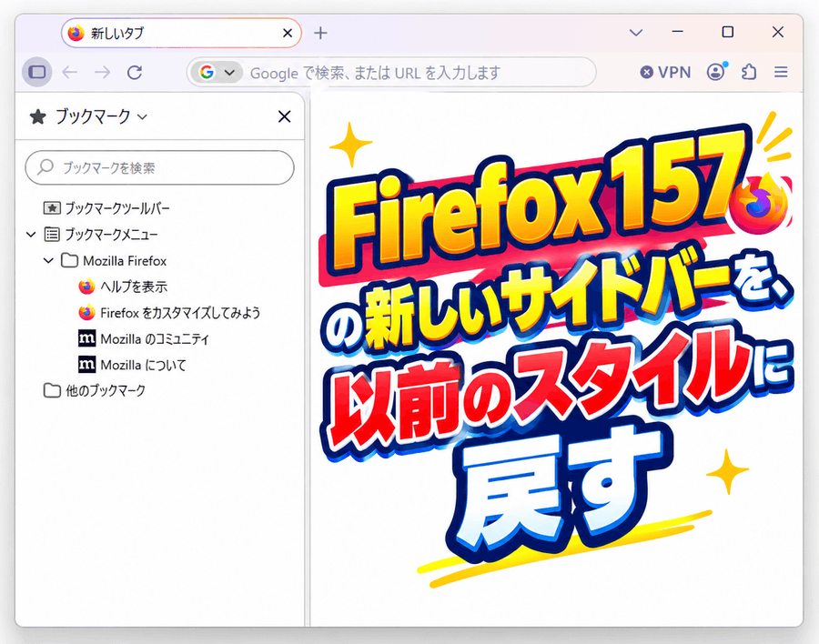Open the Google search engine selector
Screen dimensions: 819x644
click(x=217, y=72)
